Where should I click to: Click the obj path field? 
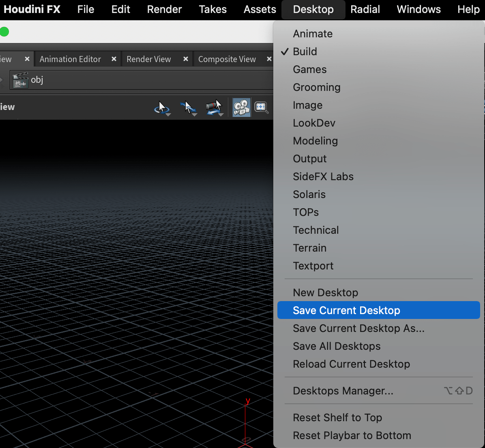142,80
